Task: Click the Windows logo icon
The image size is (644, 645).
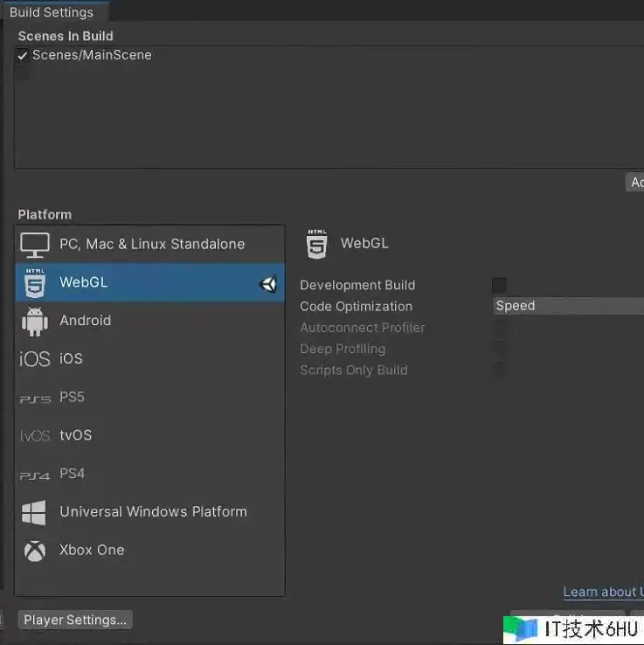Action: (x=34, y=512)
